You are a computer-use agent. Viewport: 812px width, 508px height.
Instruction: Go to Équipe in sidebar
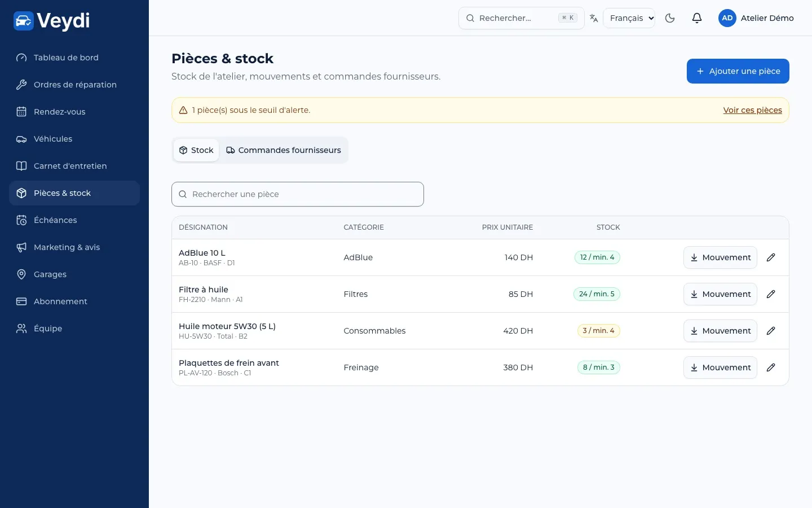(x=74, y=329)
